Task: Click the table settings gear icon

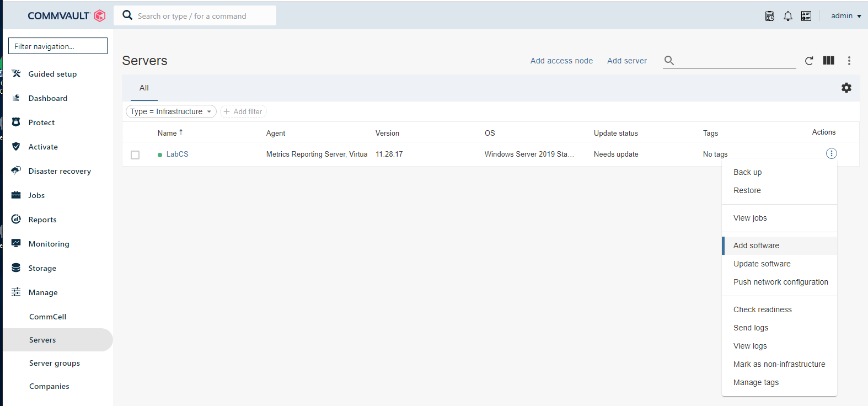Action: click(x=846, y=88)
